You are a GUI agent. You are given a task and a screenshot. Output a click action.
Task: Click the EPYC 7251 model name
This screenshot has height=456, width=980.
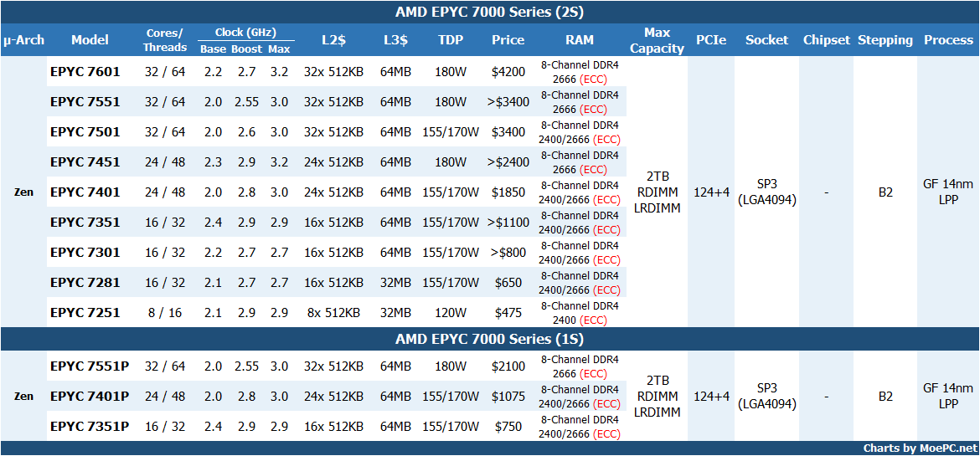click(x=85, y=312)
